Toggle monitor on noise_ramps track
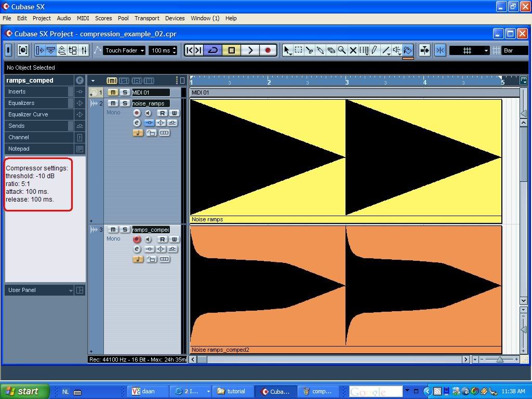532x399 pixels. [148, 113]
